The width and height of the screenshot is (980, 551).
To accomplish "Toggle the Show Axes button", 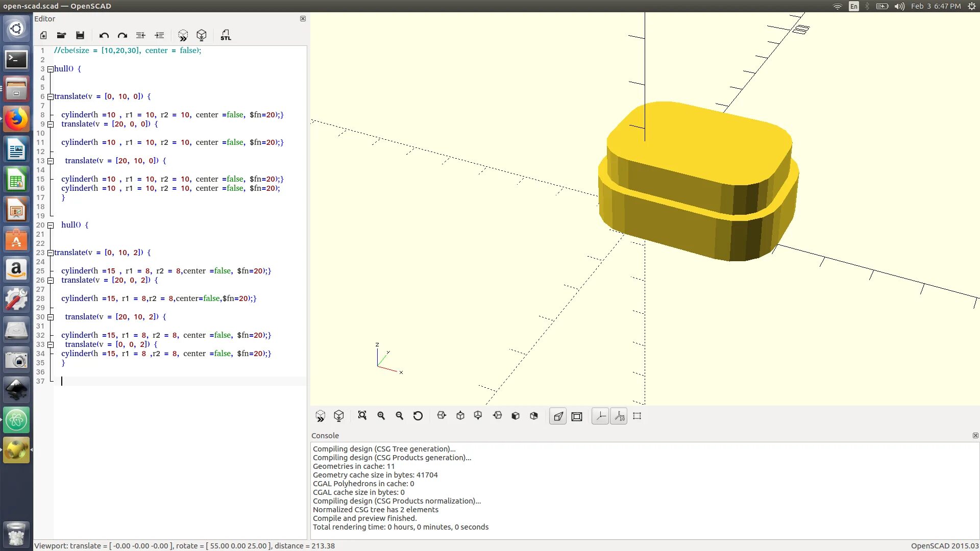I will point(600,416).
